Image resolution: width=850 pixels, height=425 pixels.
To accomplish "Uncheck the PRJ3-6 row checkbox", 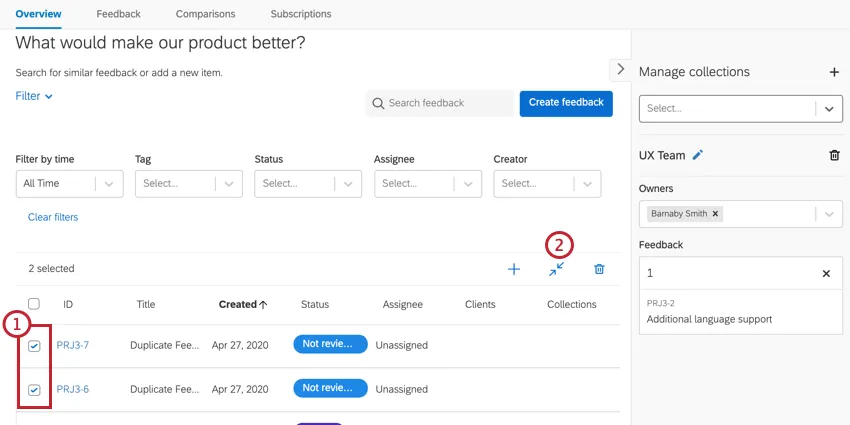I will point(34,390).
